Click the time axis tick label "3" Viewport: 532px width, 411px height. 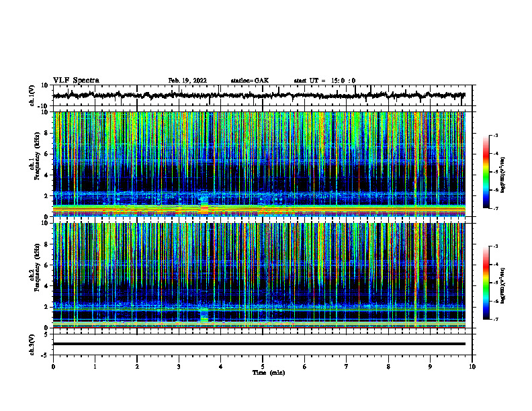click(x=179, y=367)
